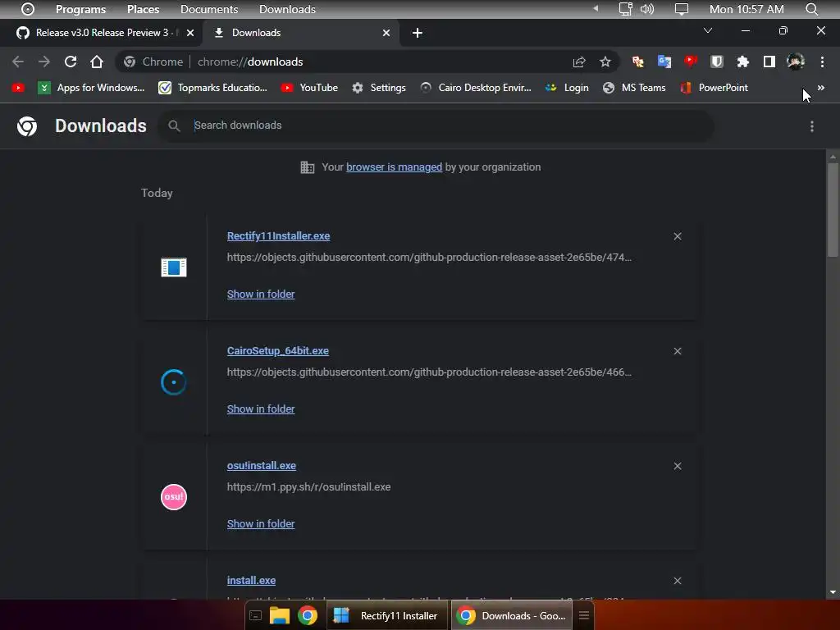This screenshot has width=840, height=630.
Task: Click the Cairo menu circle icon
Action: tap(27, 9)
